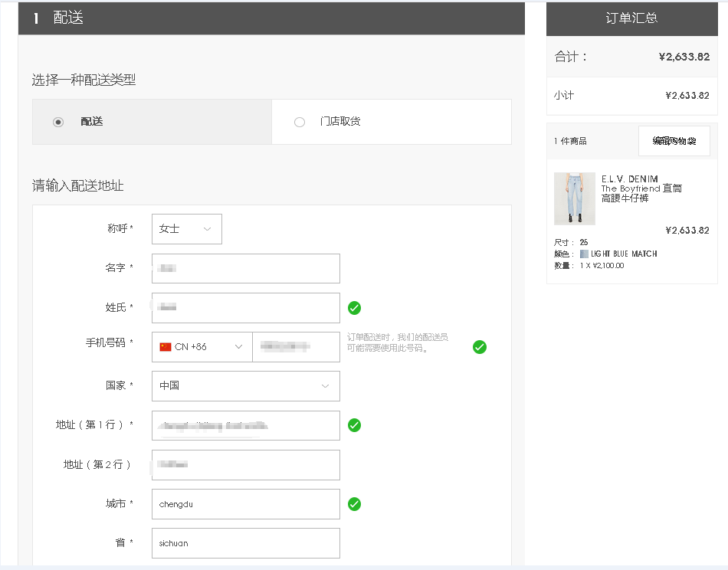The image size is (728, 570).
Task: Click the green checkmark next to phone number
Action: pyautogui.click(x=480, y=347)
